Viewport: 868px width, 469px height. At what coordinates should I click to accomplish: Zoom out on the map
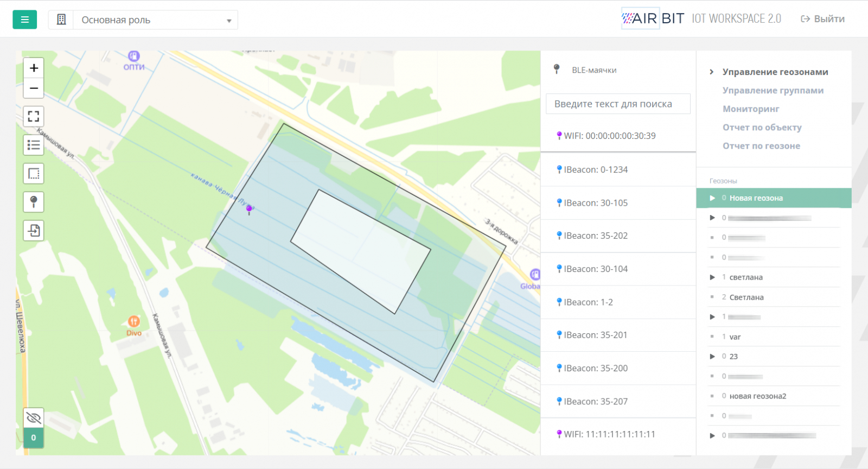pos(34,88)
